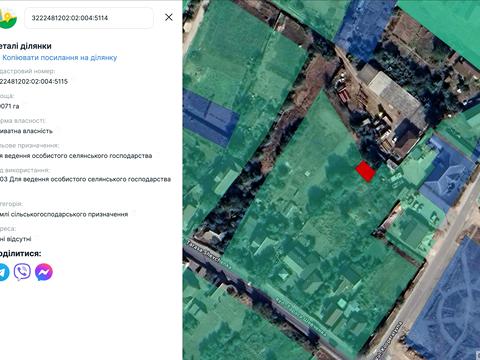Share parcel via Telegram icon

coord(3,272)
